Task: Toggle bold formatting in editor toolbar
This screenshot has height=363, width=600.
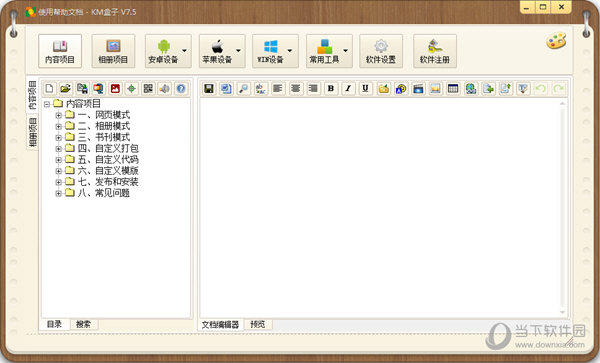Action: 331,89
